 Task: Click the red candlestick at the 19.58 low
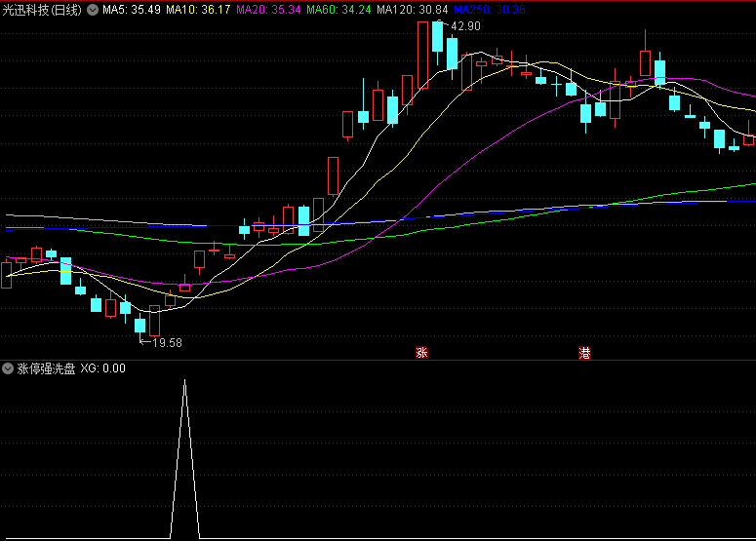tap(155, 321)
